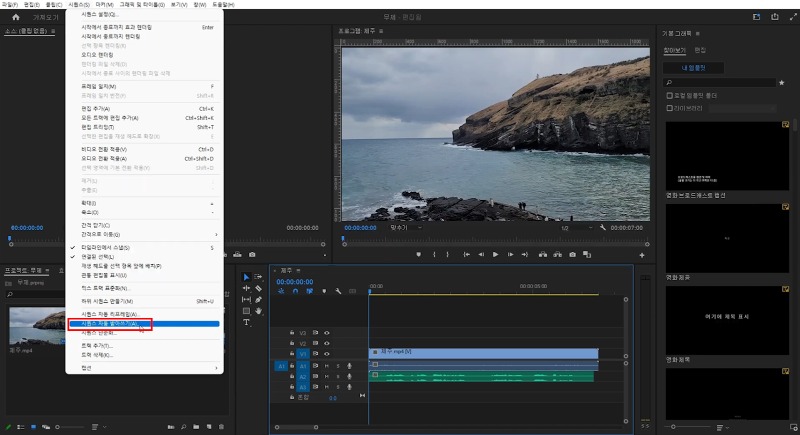Select the Type tool (T)
The image size is (800, 435).
[246, 322]
